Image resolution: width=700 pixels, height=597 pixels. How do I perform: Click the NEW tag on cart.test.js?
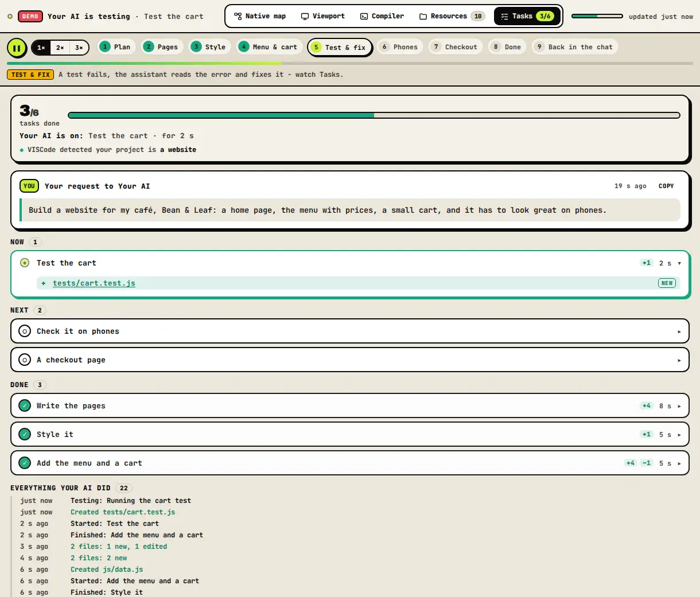(667, 283)
